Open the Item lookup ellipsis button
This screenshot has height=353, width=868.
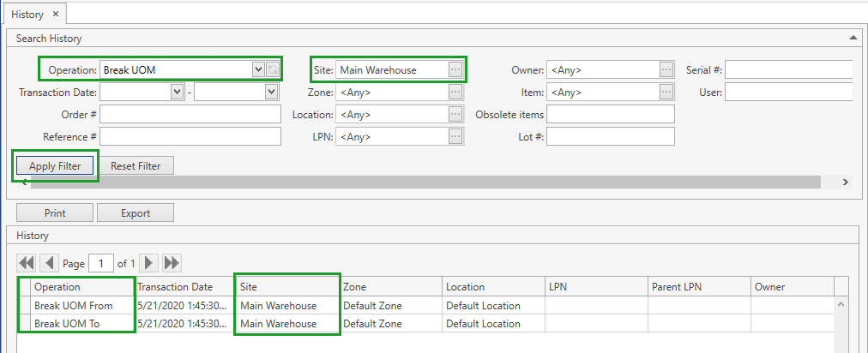pos(666,92)
